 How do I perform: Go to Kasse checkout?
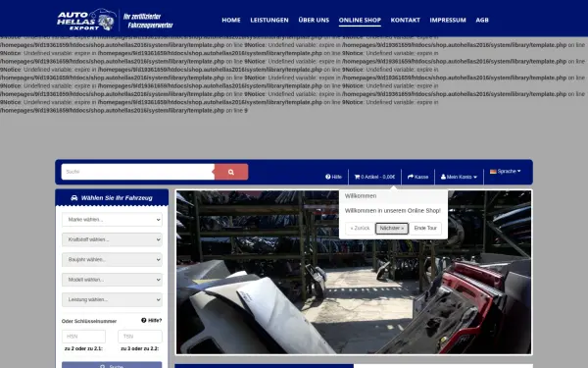(x=417, y=177)
